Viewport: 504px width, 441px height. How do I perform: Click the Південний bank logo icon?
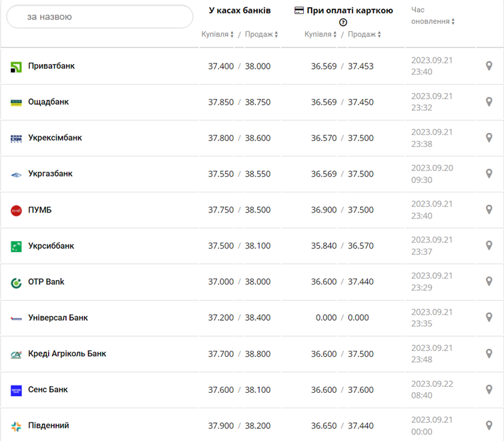click(x=16, y=426)
